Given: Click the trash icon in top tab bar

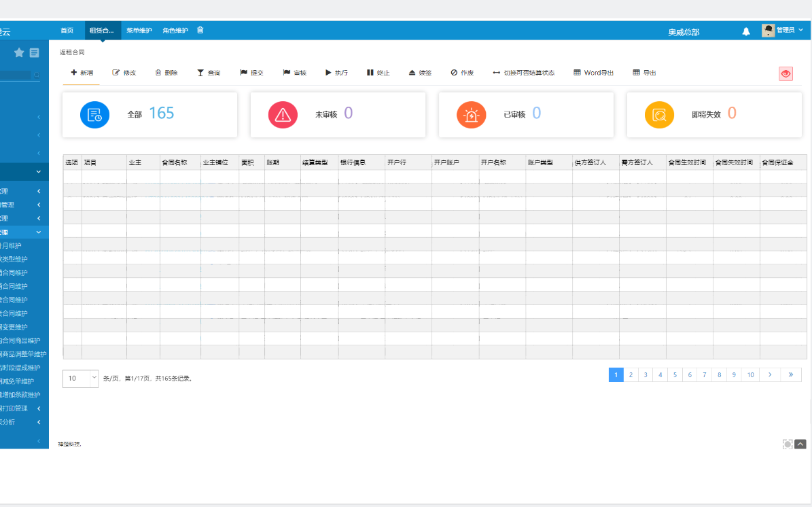Looking at the screenshot, I should pos(200,30).
